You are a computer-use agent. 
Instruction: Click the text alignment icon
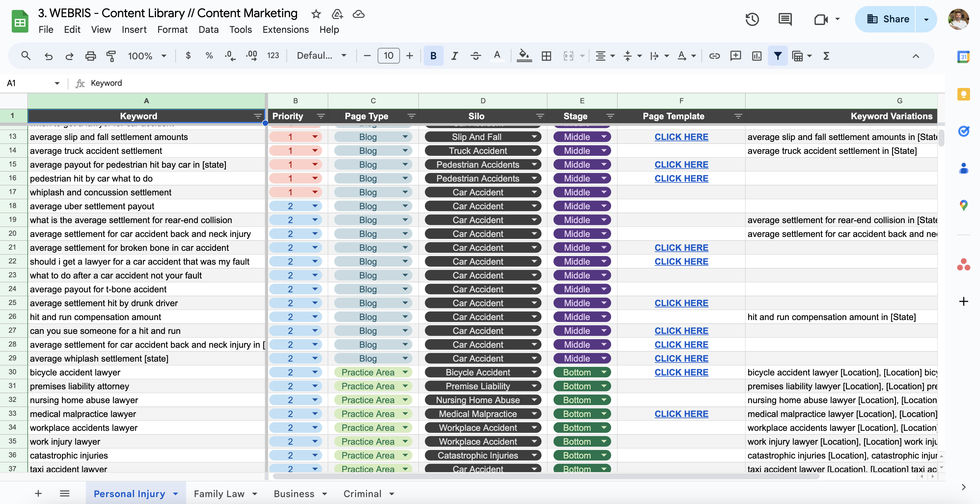[599, 56]
